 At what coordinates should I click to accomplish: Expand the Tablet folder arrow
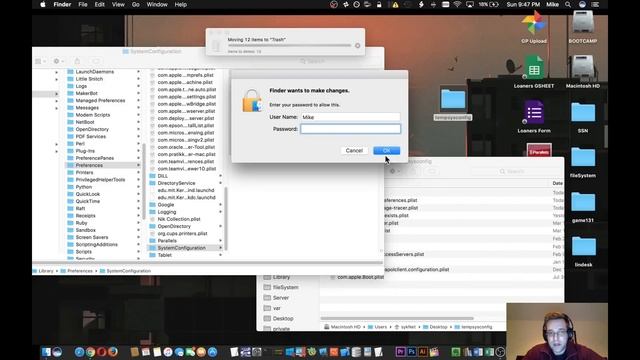click(x=220, y=255)
